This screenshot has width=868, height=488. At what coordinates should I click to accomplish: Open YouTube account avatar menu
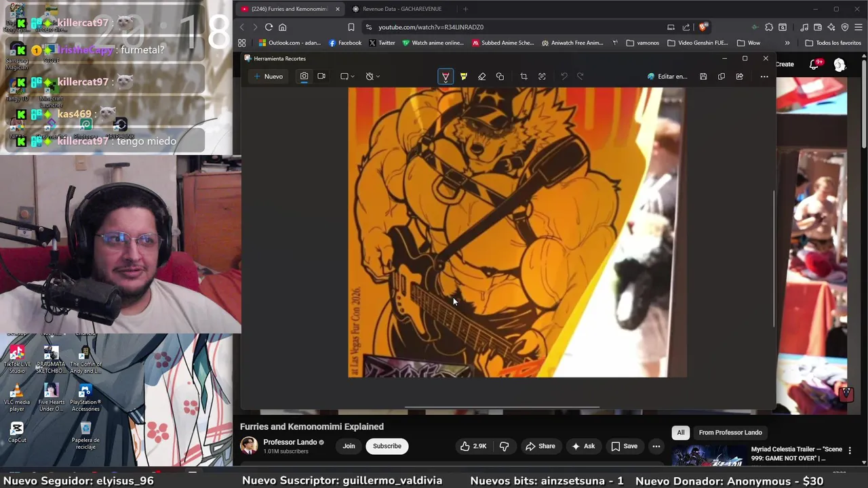(x=840, y=64)
